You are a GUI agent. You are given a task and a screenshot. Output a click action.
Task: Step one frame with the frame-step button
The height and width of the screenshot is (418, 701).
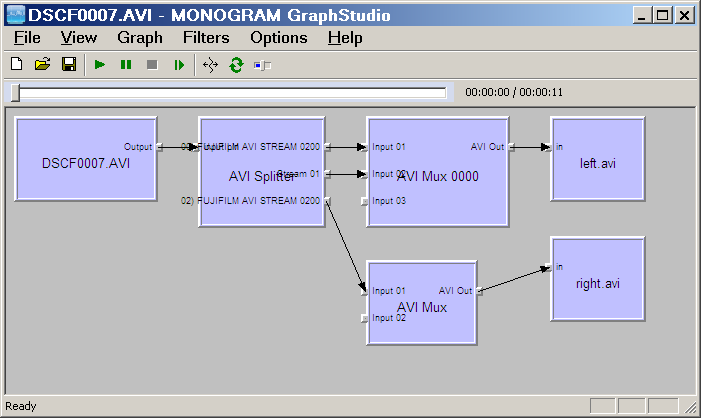point(179,65)
